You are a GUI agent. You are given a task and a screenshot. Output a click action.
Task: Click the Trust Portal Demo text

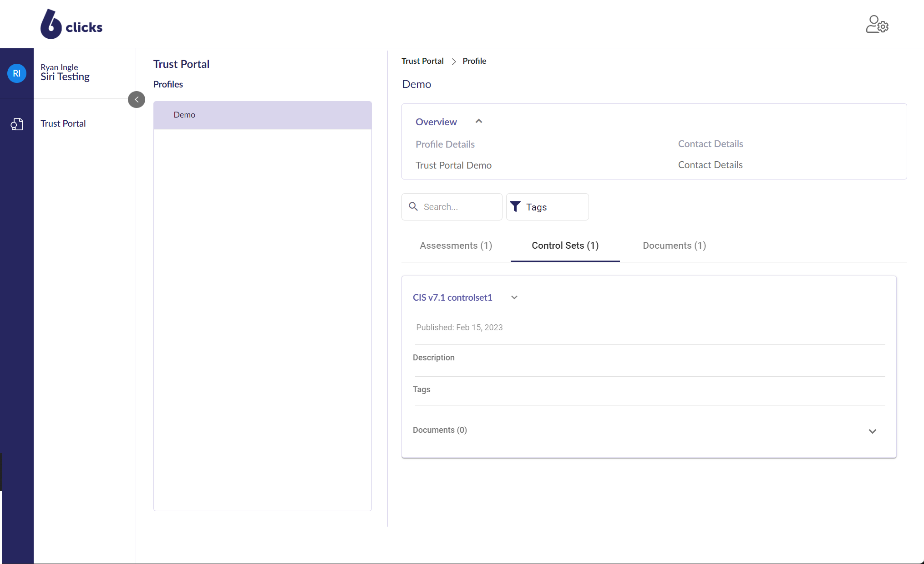click(454, 165)
